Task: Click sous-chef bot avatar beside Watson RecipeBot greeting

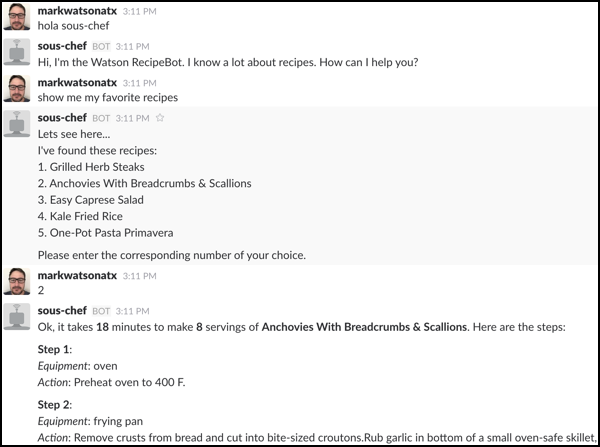Action: click(x=17, y=52)
